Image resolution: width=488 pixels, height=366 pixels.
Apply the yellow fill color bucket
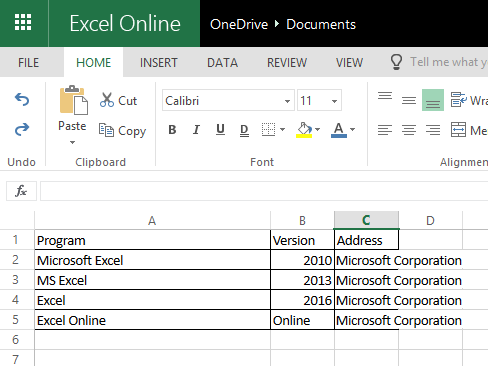304,130
